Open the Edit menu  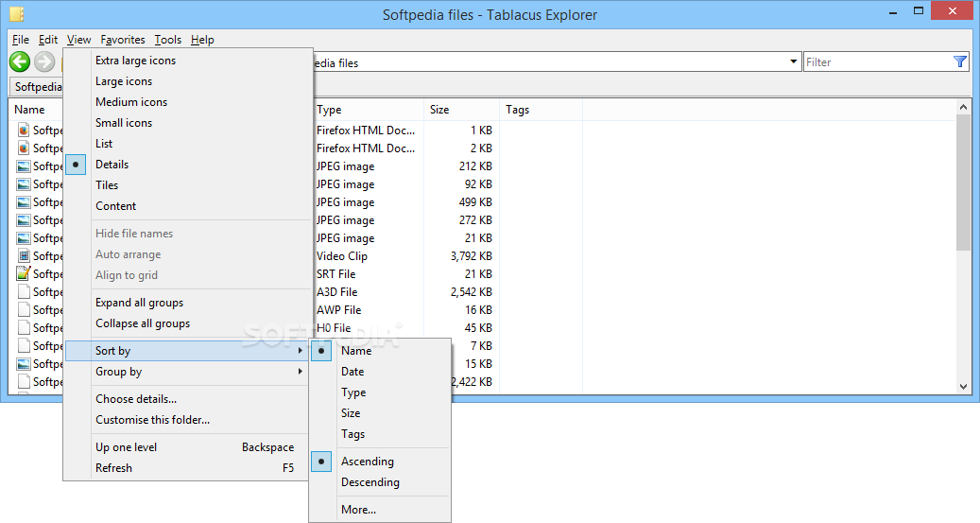coord(48,40)
